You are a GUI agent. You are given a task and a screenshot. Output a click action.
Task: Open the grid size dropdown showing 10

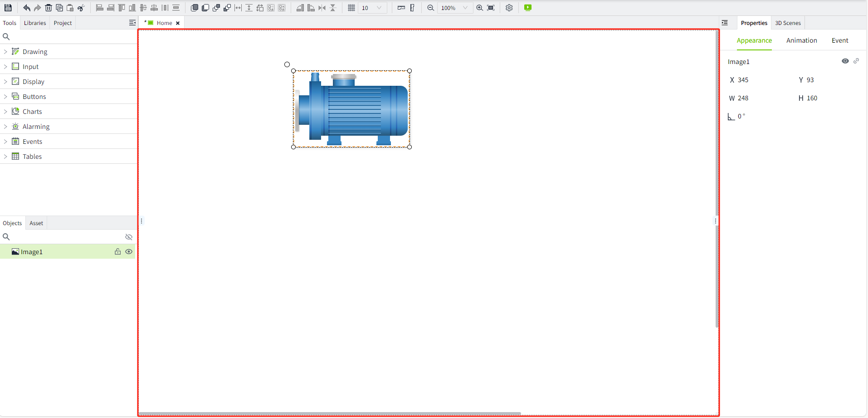pyautogui.click(x=379, y=8)
